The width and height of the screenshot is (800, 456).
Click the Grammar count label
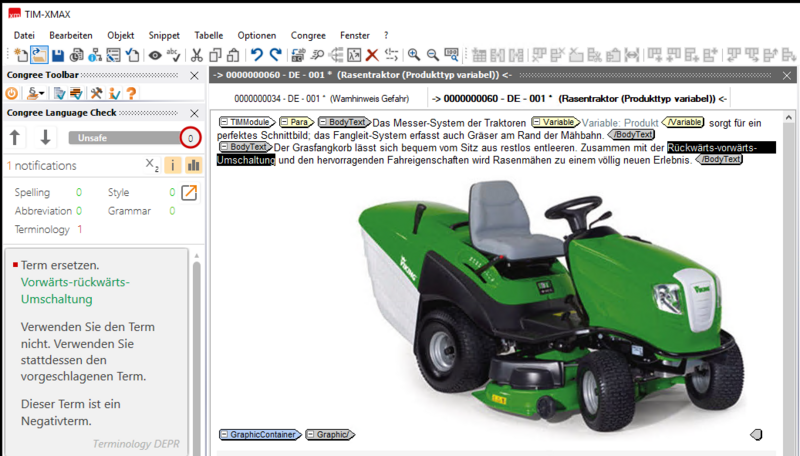point(129,211)
